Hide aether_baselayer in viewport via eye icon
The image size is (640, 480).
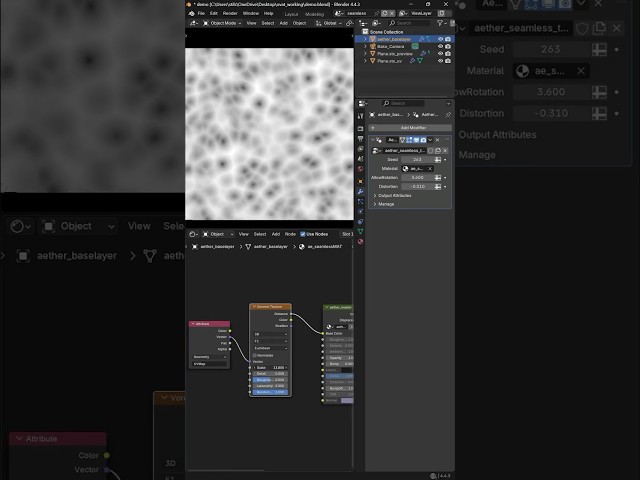point(440,39)
